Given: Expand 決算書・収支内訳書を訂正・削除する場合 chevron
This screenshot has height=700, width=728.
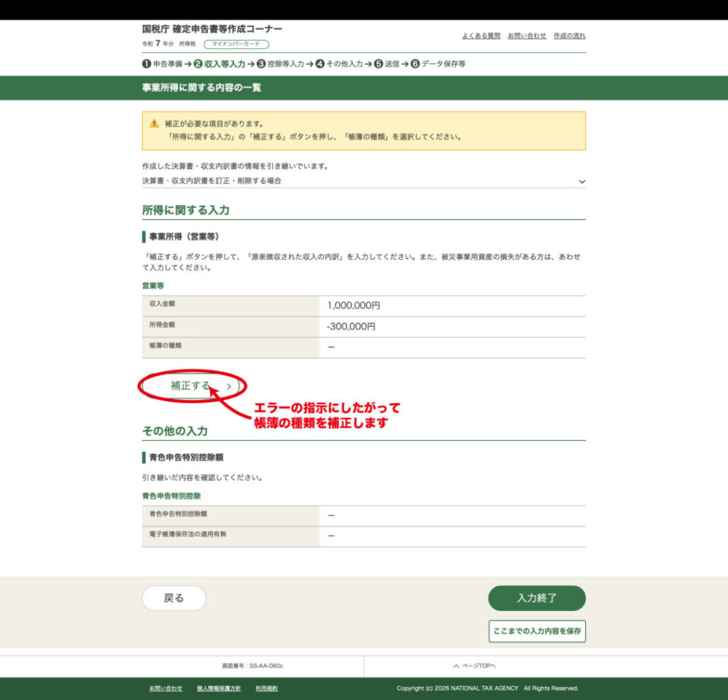Looking at the screenshot, I should point(582,181).
